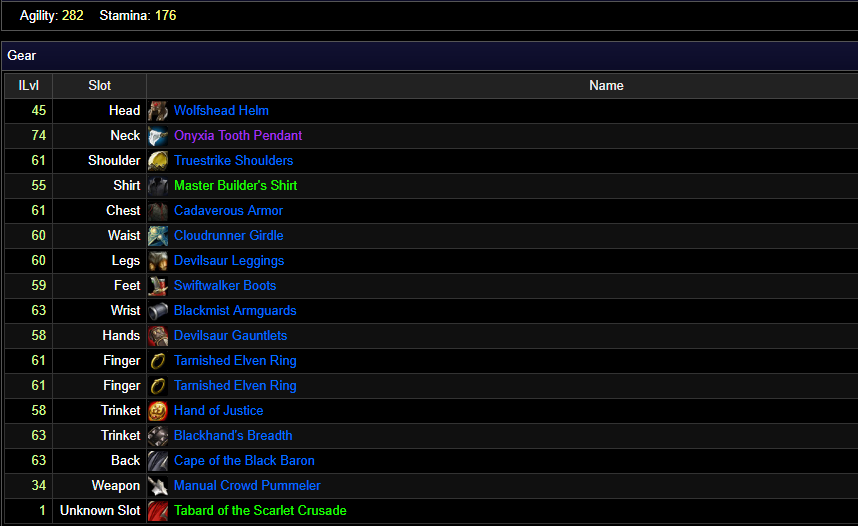Screen dimensions: 858x526
Task: Open the Devilsaur Leggings link
Action: click(229, 261)
